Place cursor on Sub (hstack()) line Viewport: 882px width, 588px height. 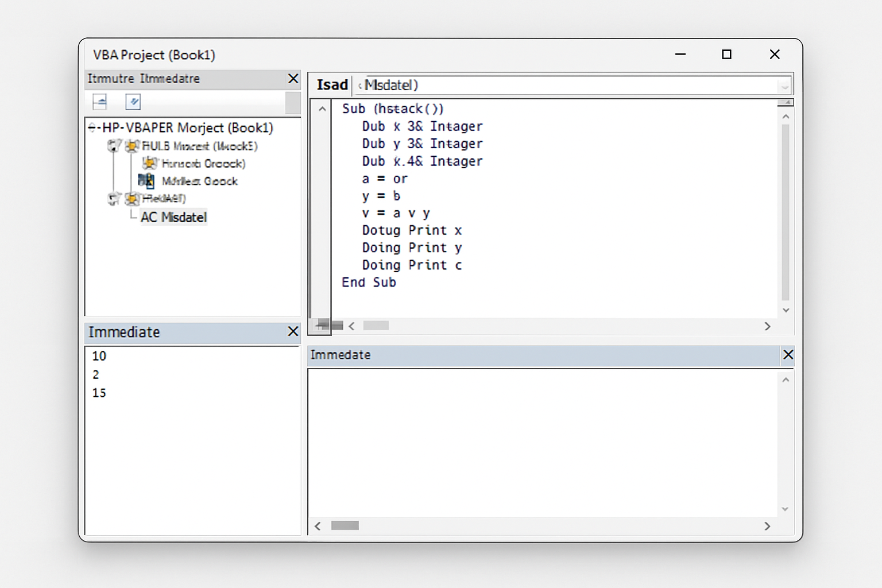coord(393,109)
